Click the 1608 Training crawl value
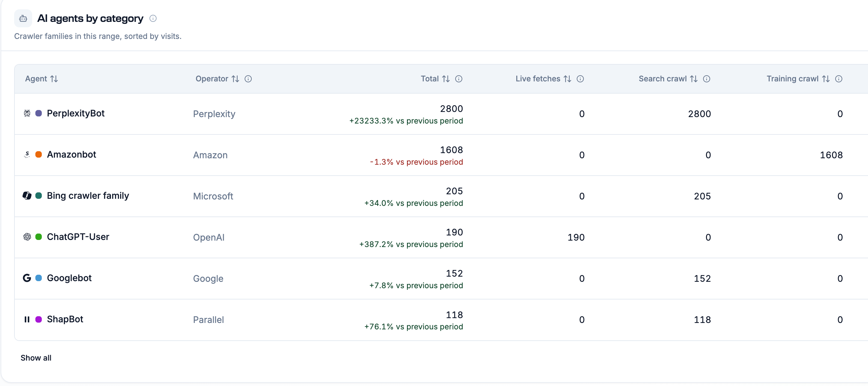Viewport: 868px width, 386px height. (x=831, y=155)
